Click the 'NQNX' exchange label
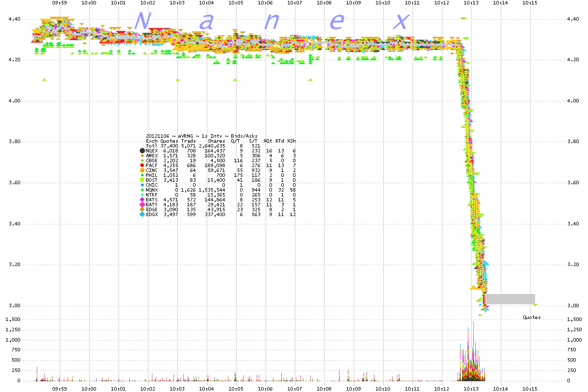This screenshot has height=392, width=588. click(152, 190)
